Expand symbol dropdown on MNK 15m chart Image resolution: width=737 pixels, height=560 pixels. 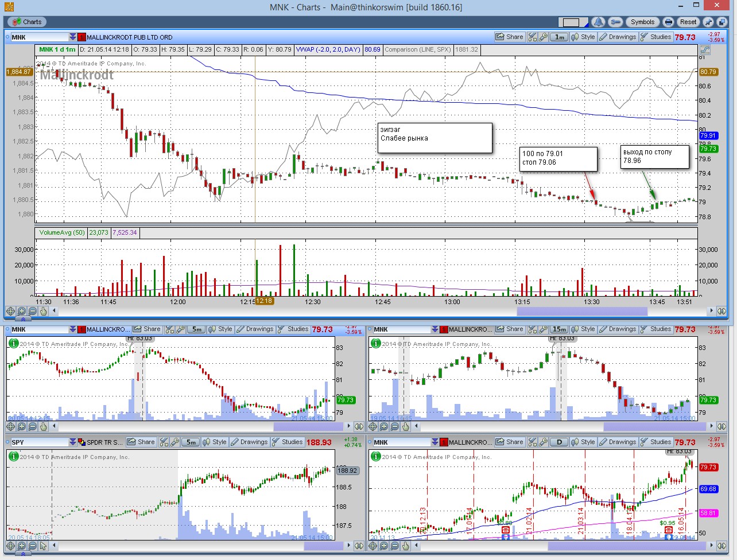[x=435, y=329]
